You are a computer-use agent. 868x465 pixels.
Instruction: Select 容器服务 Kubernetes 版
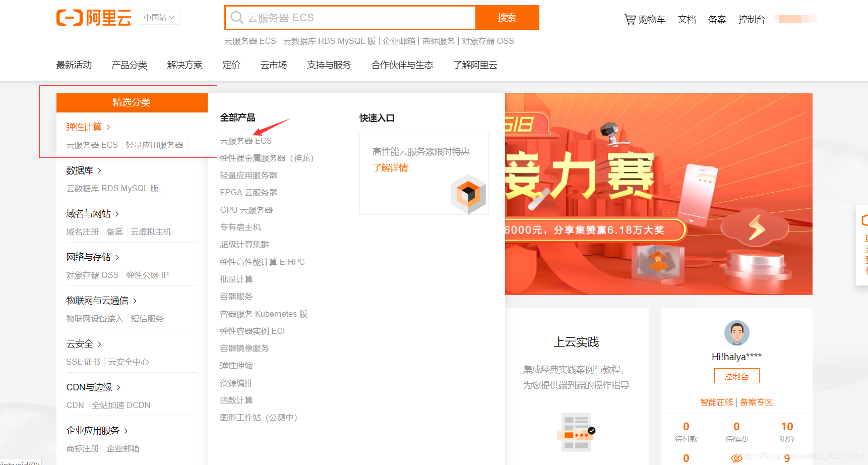264,314
